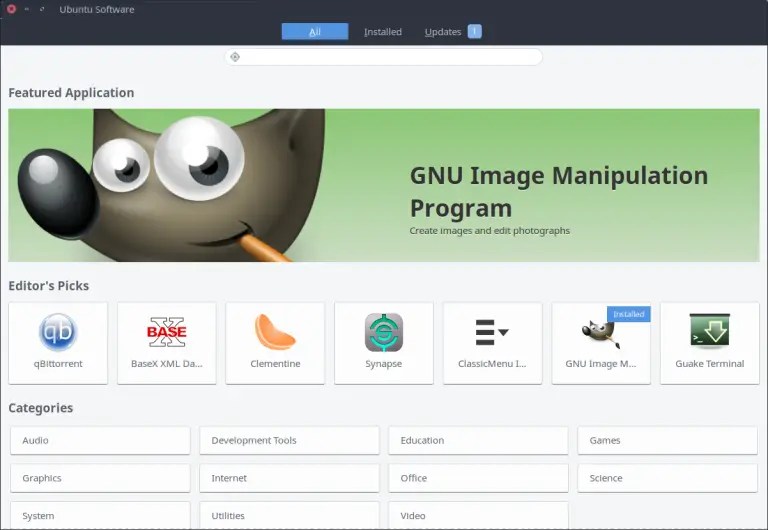Select the Clementine orange icon
Screen dimensions: 768x530
(275, 332)
